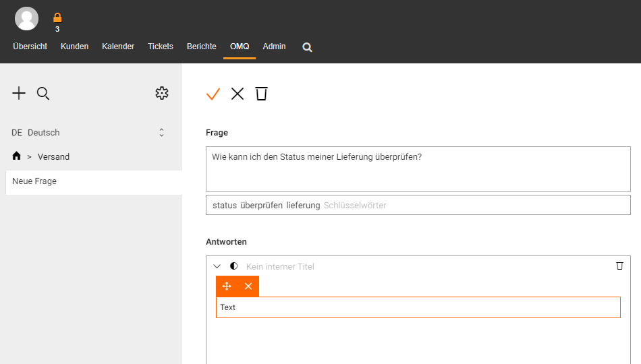Screen dimensions: 641x364
Task: Open the Berichte section
Action: coord(202,47)
